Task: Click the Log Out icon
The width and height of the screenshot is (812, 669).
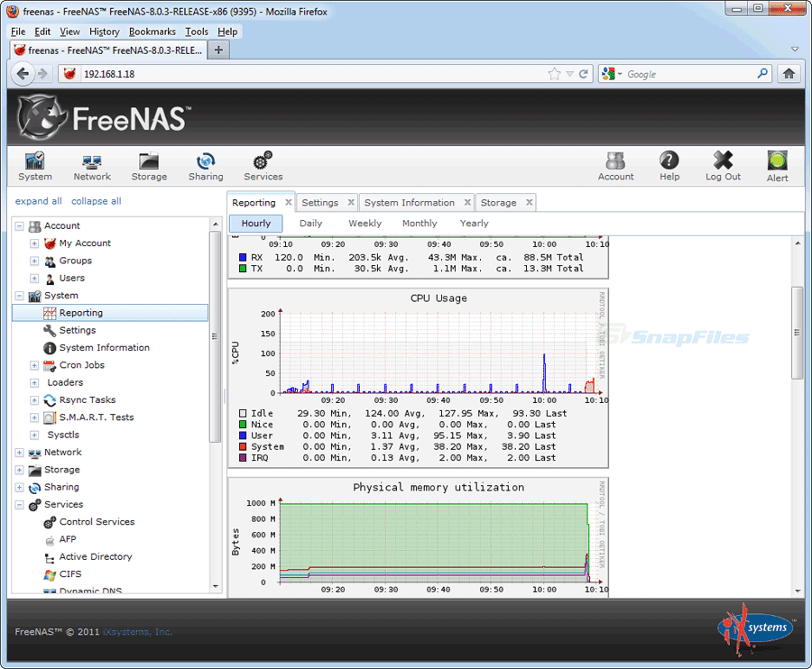Action: tap(723, 166)
